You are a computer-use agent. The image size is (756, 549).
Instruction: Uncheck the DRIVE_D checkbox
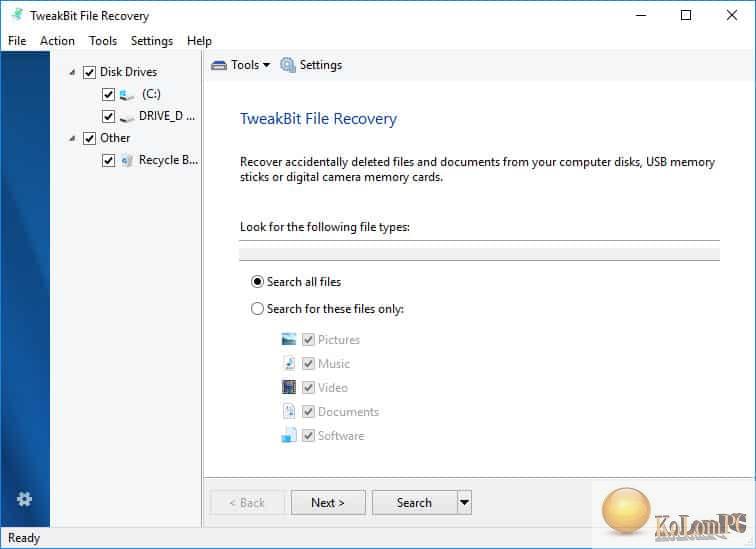[108, 117]
